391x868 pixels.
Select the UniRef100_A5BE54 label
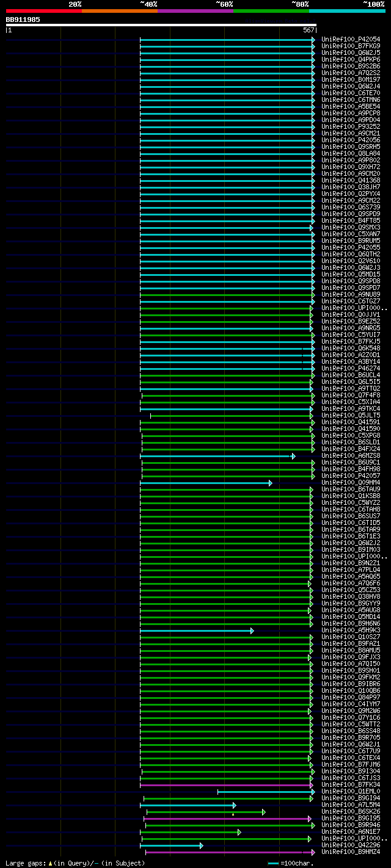coord(351,107)
